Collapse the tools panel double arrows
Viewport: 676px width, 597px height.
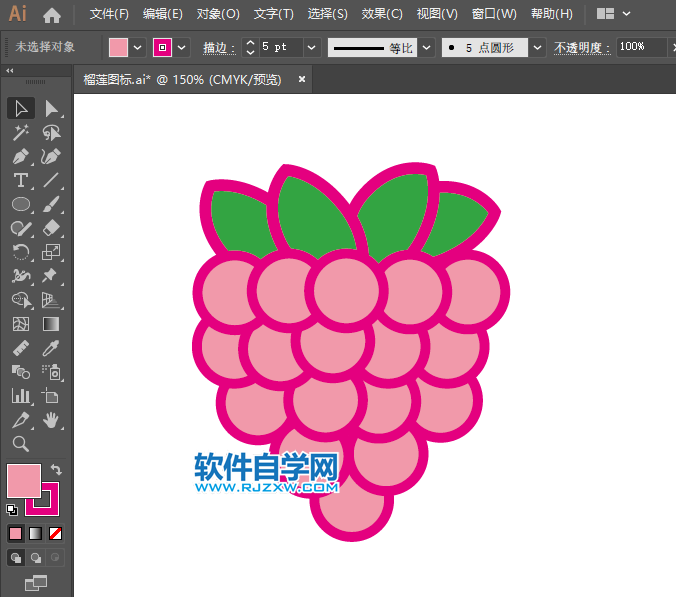click(x=9, y=71)
